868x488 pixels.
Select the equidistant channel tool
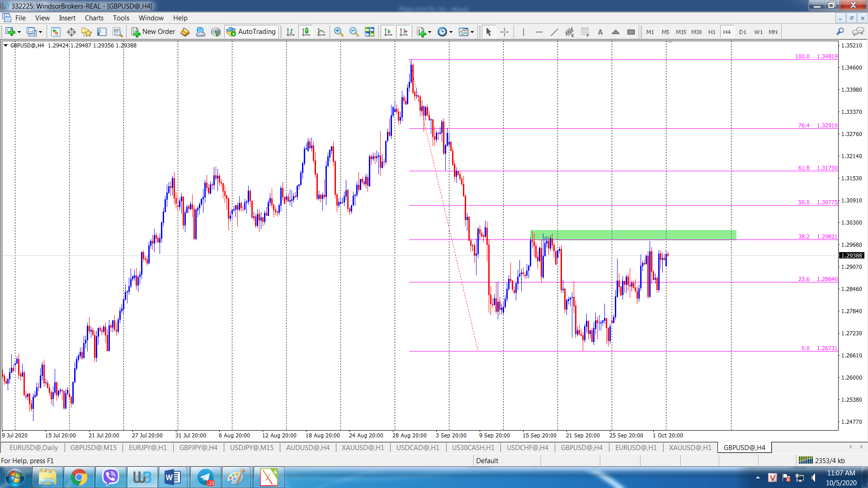570,32
